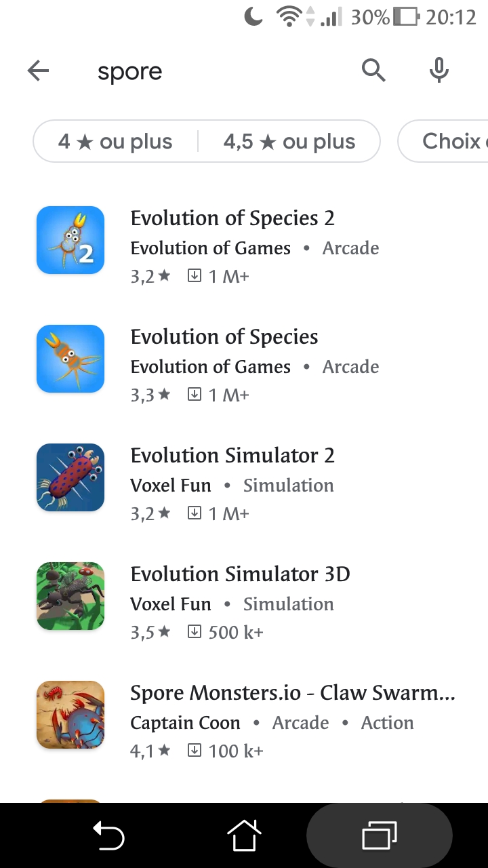
Task: Tap the magnifying glass search icon
Action: pos(373,70)
